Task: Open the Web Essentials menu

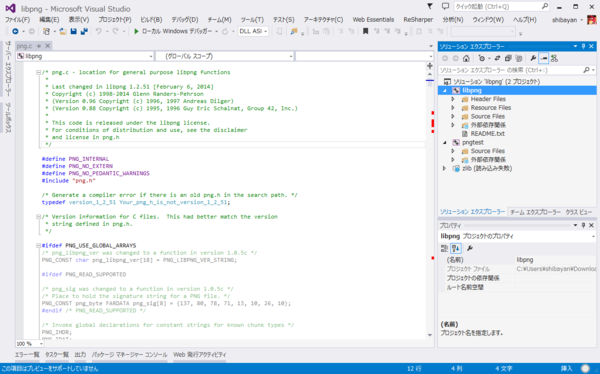Action: [x=373, y=20]
